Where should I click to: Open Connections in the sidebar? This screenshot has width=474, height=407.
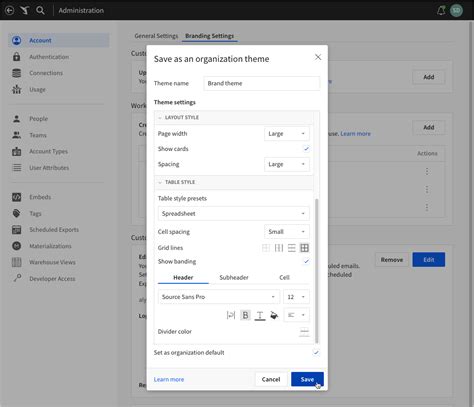click(x=46, y=73)
